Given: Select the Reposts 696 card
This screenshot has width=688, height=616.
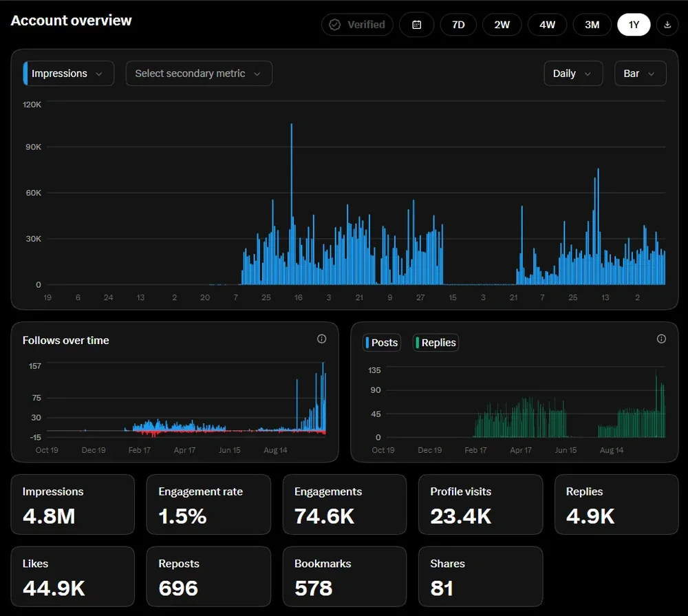Looking at the screenshot, I should (x=208, y=577).
